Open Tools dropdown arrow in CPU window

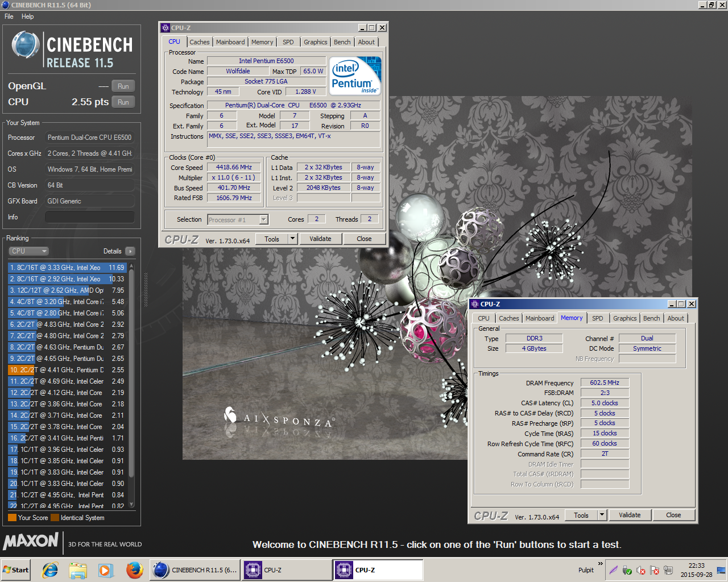tap(293, 239)
